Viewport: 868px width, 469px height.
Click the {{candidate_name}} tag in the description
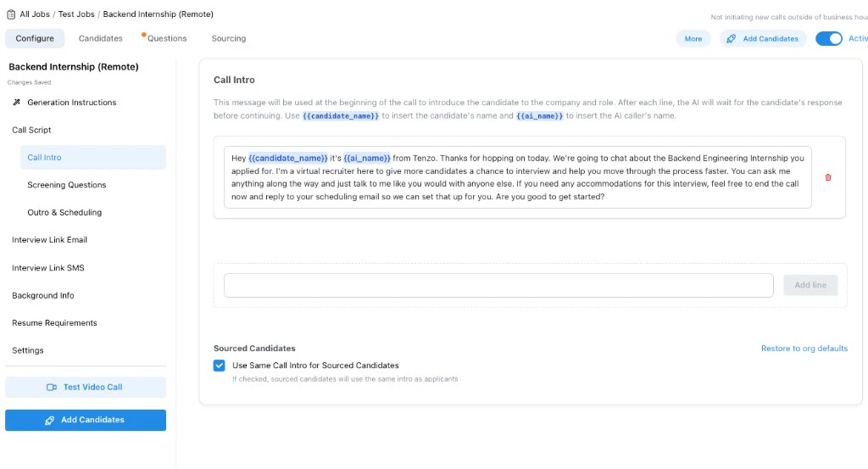[341, 115]
